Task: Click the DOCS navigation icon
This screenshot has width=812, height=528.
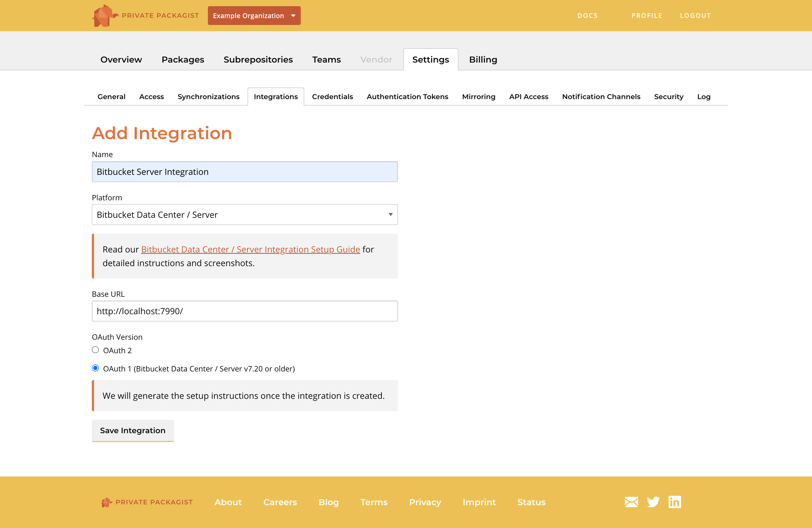Action: coord(588,15)
